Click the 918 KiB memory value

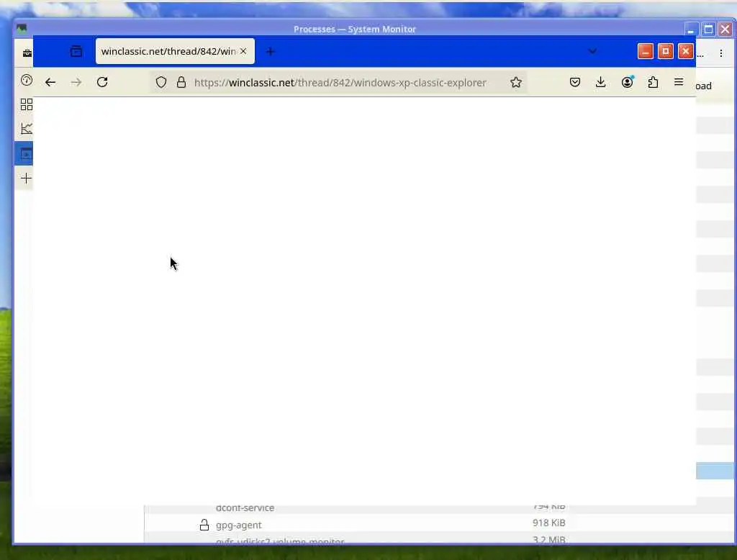tap(548, 523)
